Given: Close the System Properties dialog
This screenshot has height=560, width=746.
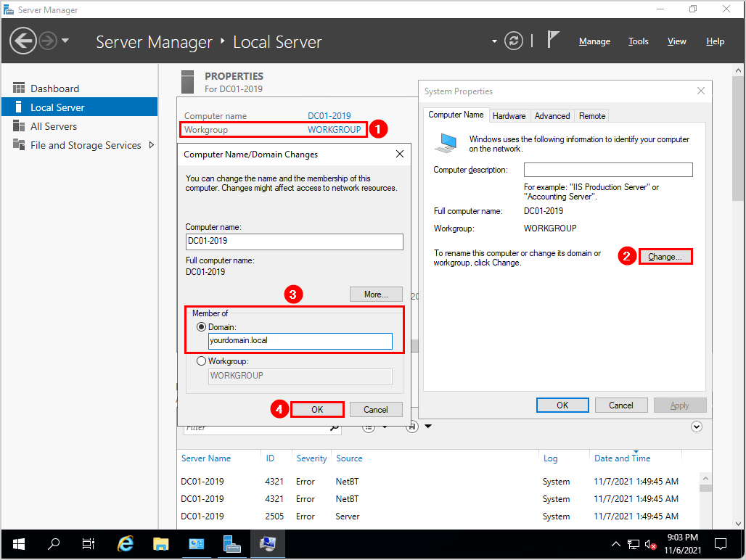Looking at the screenshot, I should point(701,91).
